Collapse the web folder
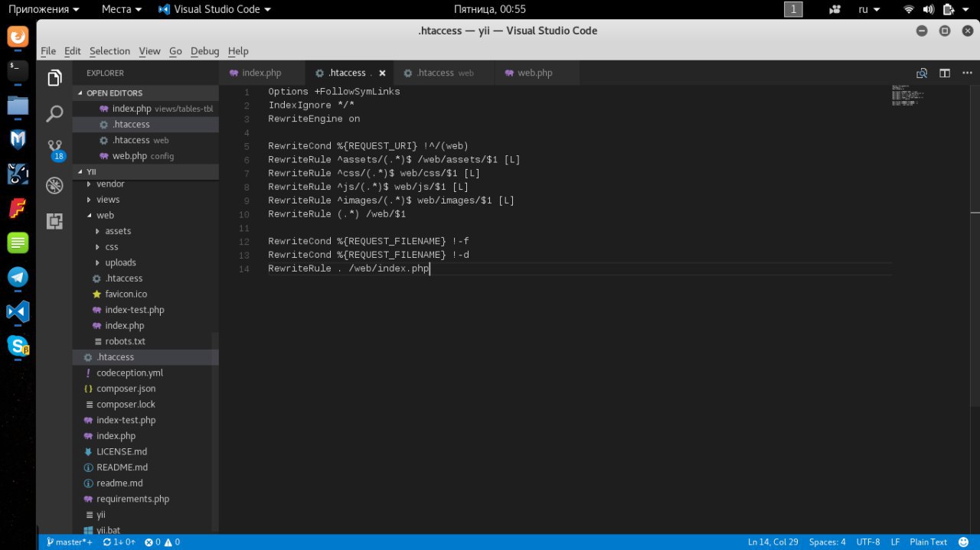 (145, 215)
